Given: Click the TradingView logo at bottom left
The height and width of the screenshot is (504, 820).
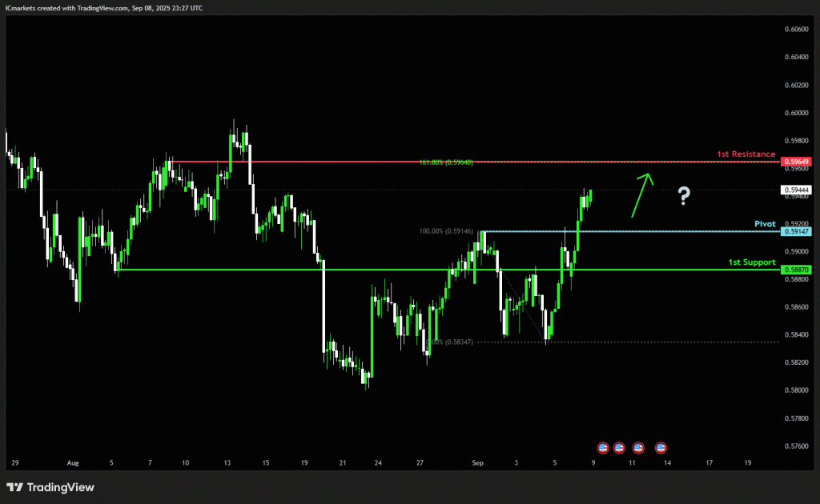Looking at the screenshot, I should click(x=50, y=487).
